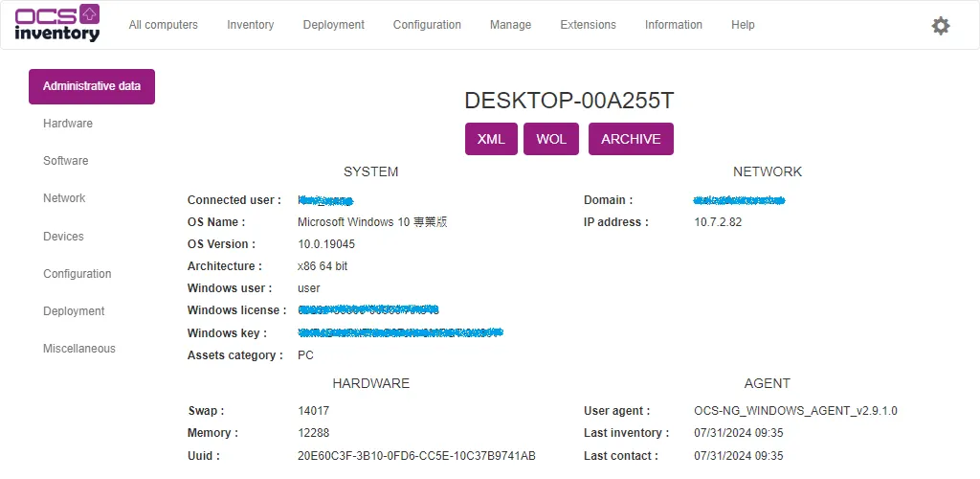Click the OS Name value Microsoft Windows 10
Image resolution: width=980 pixels, height=479 pixels.
(x=372, y=222)
